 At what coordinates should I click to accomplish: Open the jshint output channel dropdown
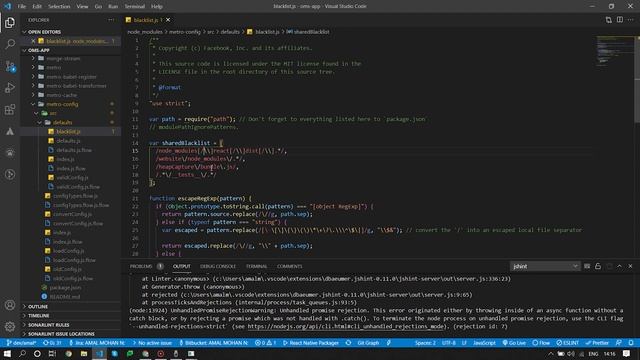(545, 266)
